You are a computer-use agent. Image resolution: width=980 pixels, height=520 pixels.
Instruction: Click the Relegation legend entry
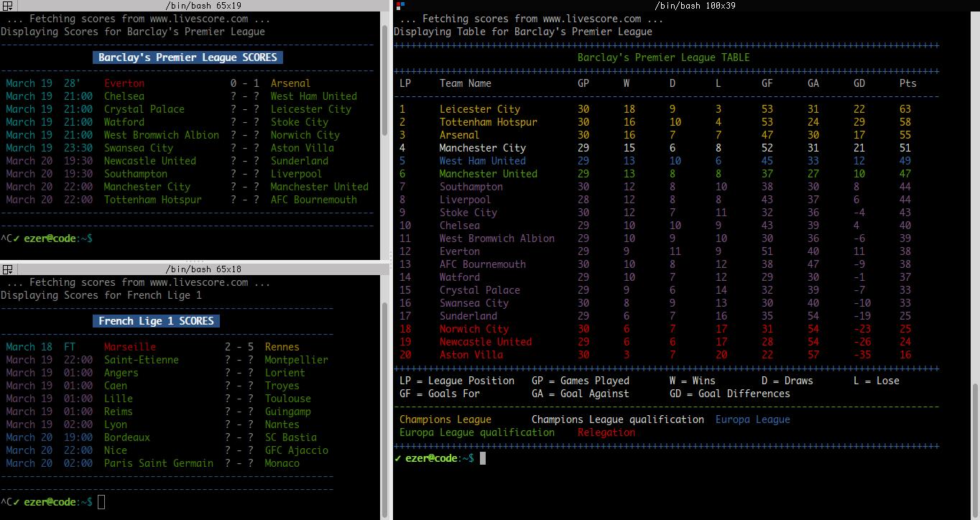[x=606, y=432]
